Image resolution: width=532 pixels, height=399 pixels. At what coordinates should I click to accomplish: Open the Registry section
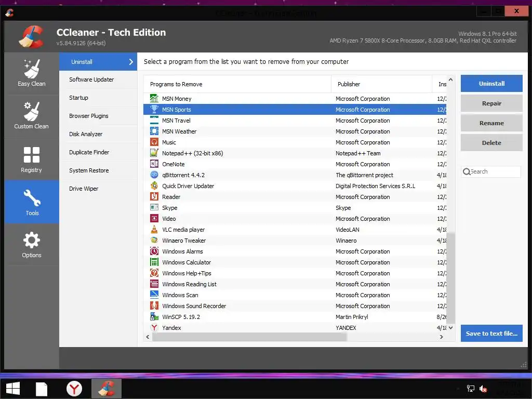point(32,159)
